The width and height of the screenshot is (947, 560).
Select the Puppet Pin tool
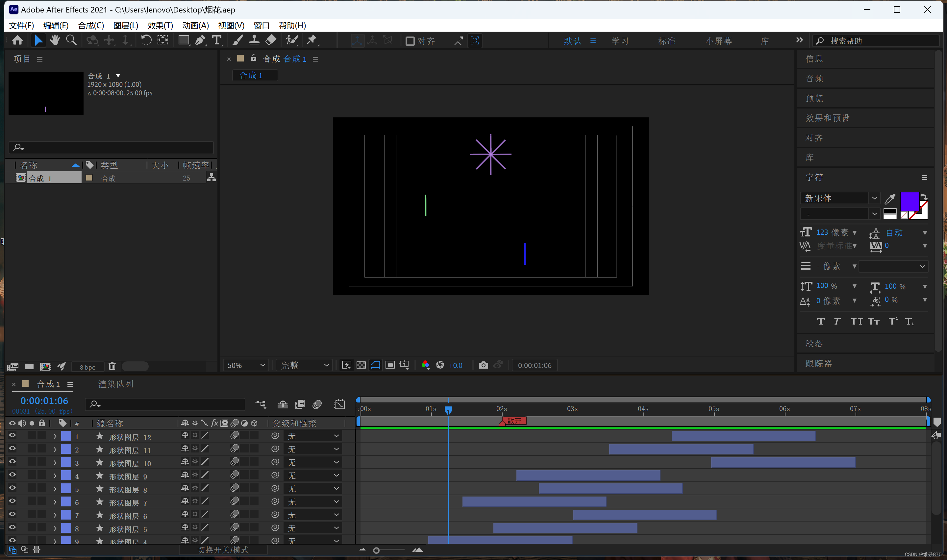[x=312, y=40]
